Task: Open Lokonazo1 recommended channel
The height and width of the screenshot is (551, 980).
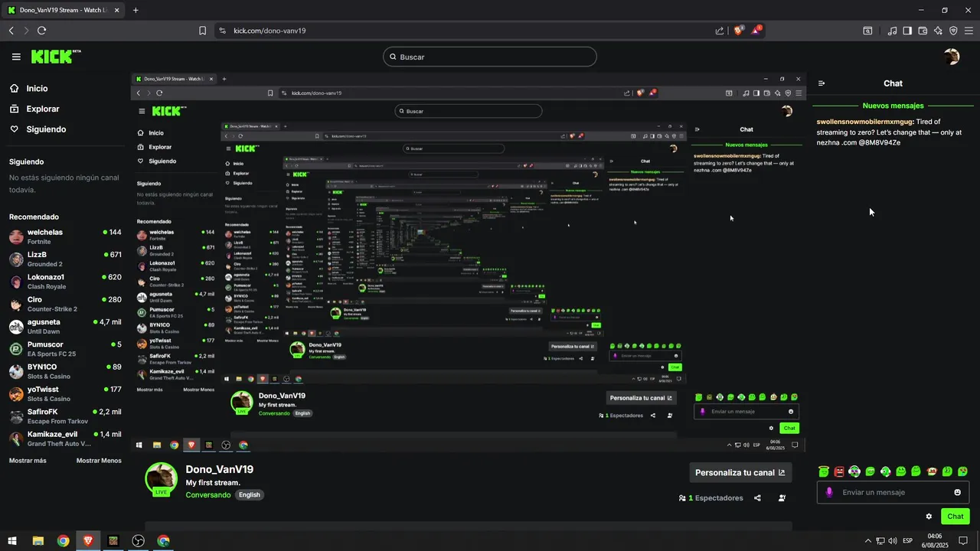Action: click(65, 282)
